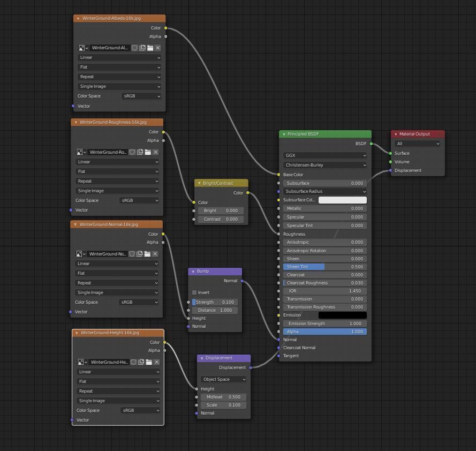
Task: Click Albedo node Vector input socket
Action: coord(73,106)
